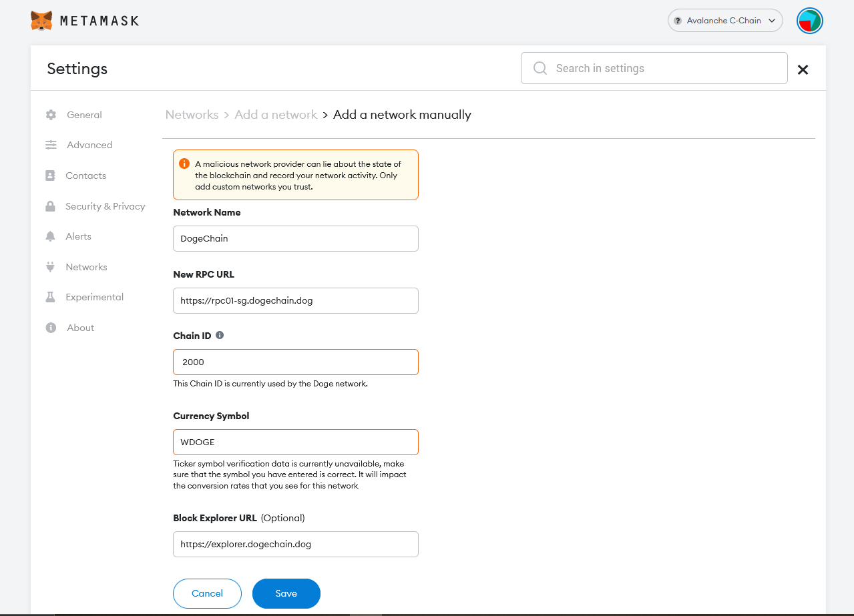Click the About info icon

tap(51, 328)
